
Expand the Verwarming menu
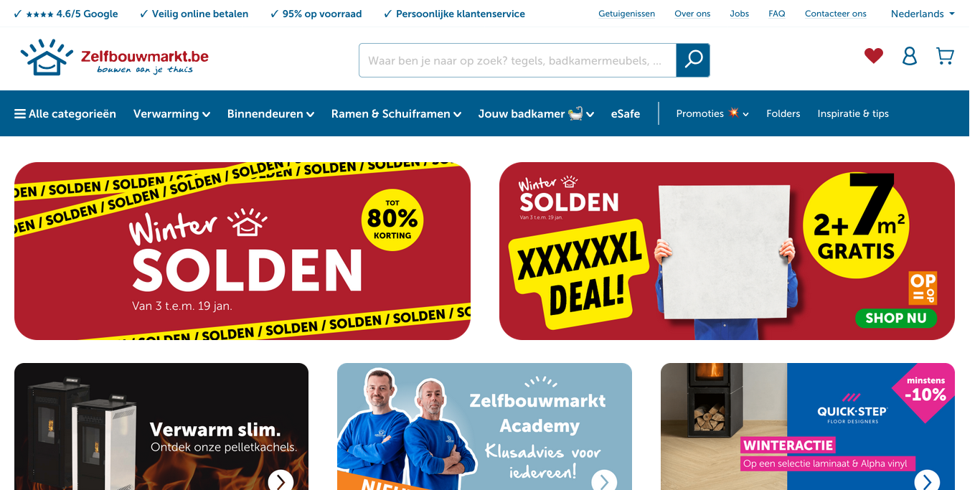tap(171, 113)
